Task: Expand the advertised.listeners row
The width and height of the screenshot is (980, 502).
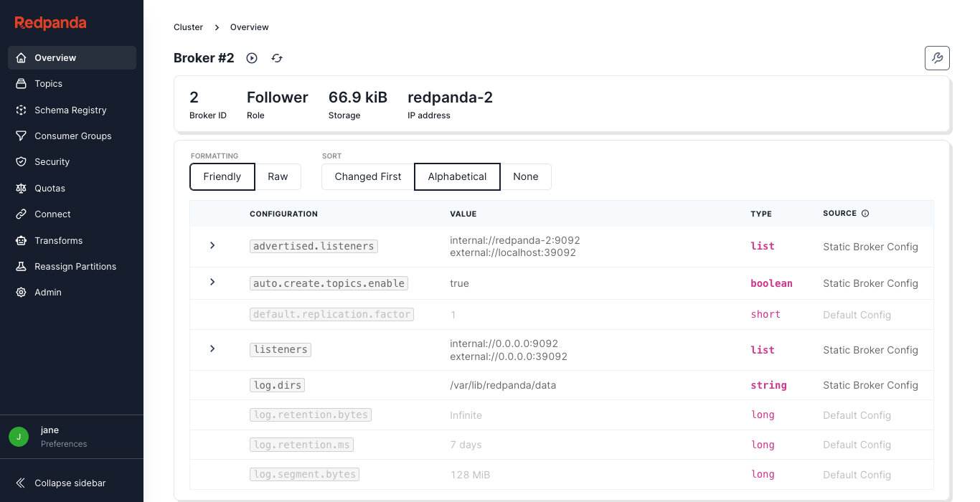Action: pyautogui.click(x=212, y=245)
